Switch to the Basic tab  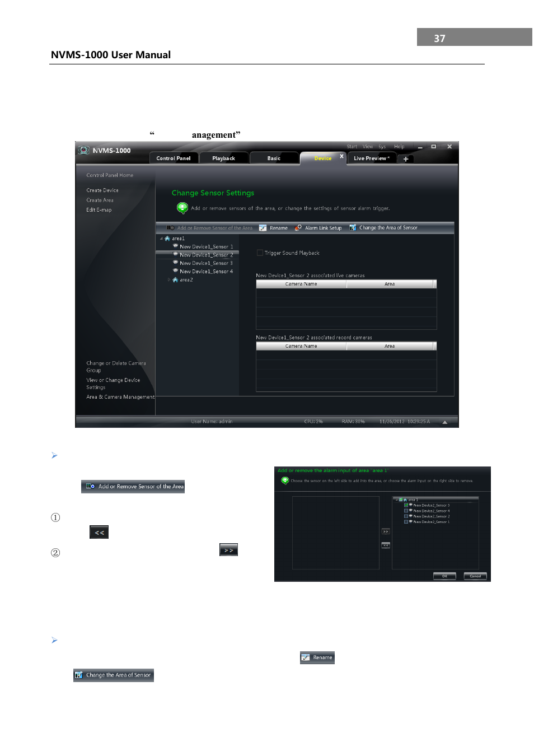pos(274,158)
